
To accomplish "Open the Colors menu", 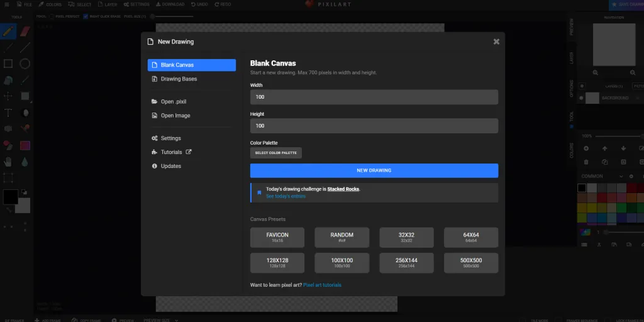I will tap(50, 4).
